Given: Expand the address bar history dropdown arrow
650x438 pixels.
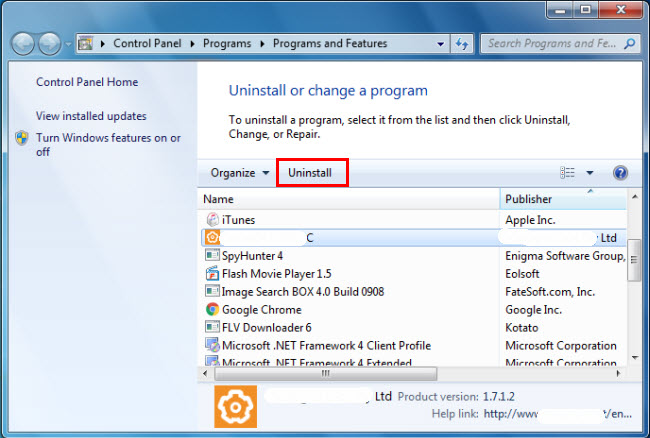Looking at the screenshot, I should pyautogui.click(x=441, y=44).
